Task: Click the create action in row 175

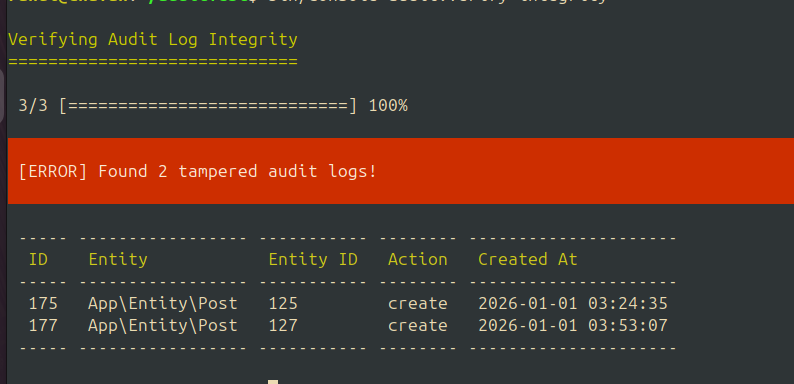Action: 418,304
